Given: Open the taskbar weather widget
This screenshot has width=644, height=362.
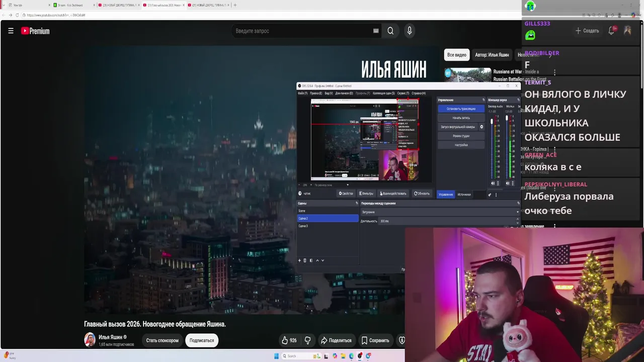Looking at the screenshot, I should [9, 356].
